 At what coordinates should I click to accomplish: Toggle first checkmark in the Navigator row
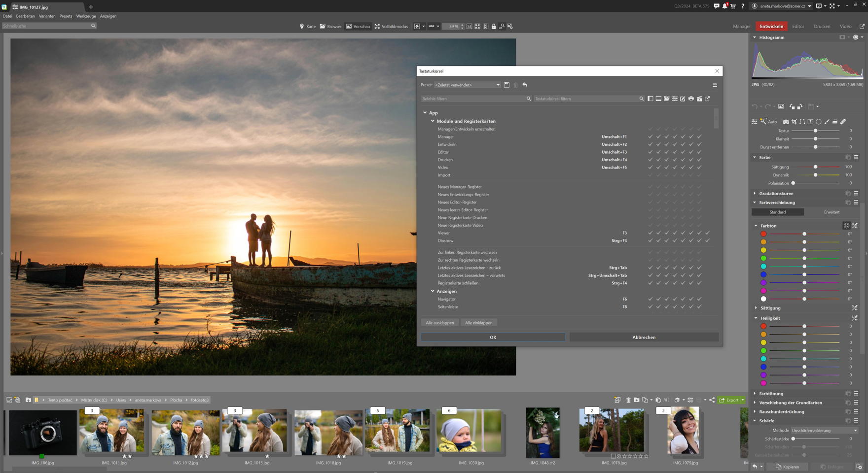click(x=650, y=299)
